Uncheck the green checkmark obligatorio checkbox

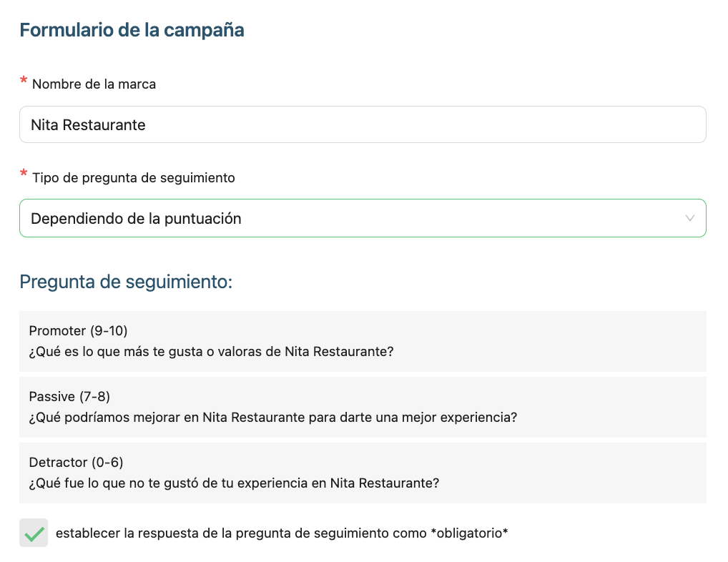point(34,533)
